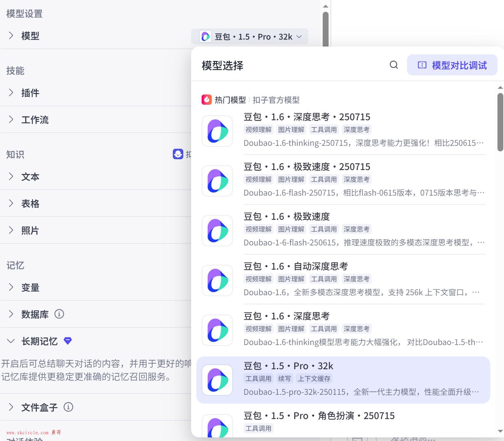Click info icon beside 文件盒子
This screenshot has width=504, height=441.
(x=68, y=407)
